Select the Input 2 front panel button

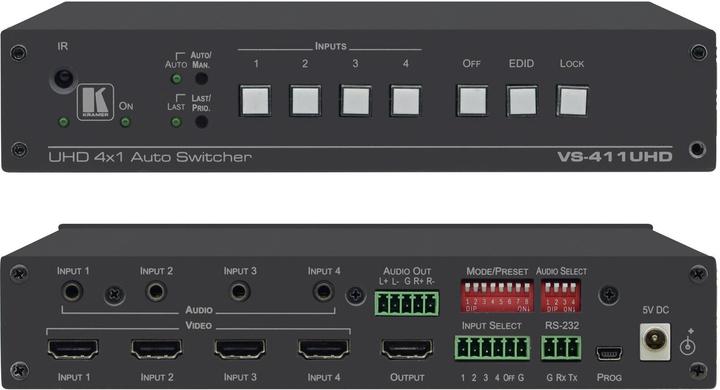pos(305,101)
